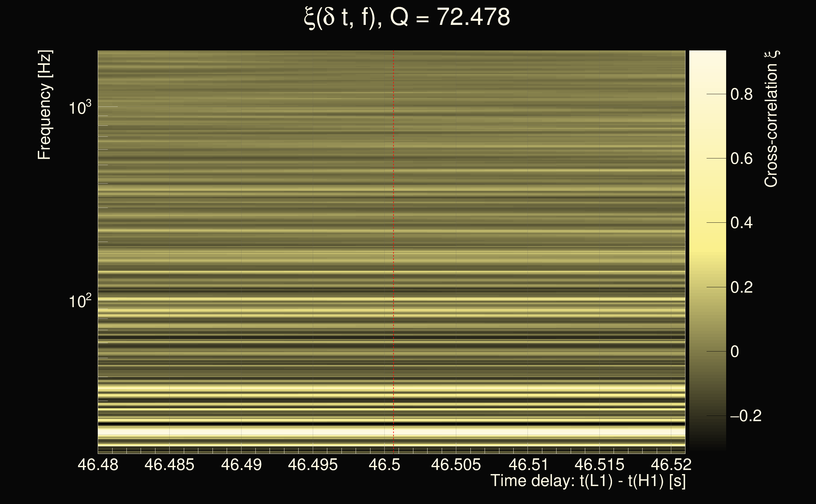
Task: Click the 46.5 x-axis tick label
Action: pyautogui.click(x=384, y=465)
